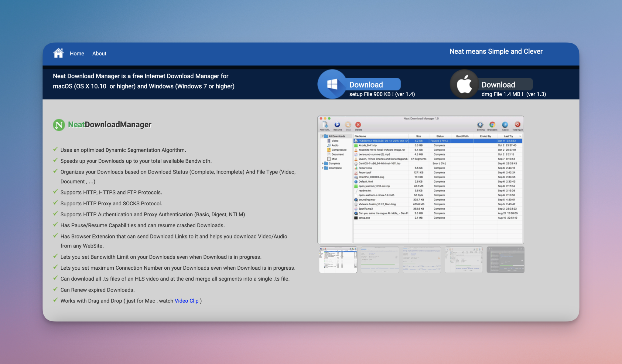Click the Apple logo download icon

(464, 84)
